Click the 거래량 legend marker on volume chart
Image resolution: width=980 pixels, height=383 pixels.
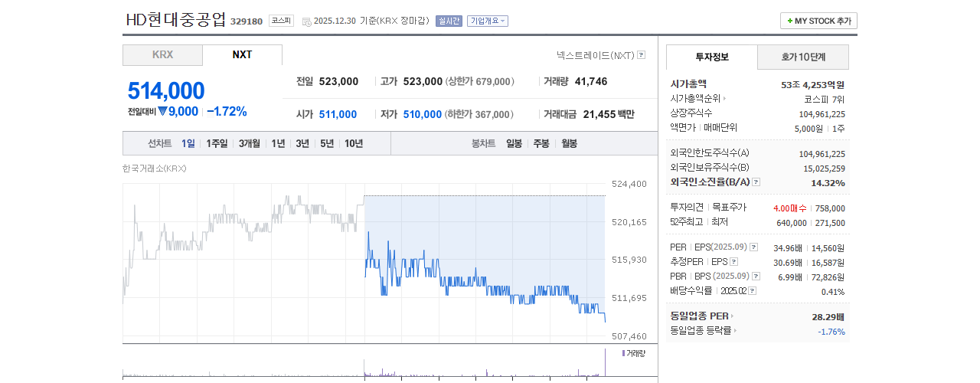pyautogui.click(x=623, y=353)
